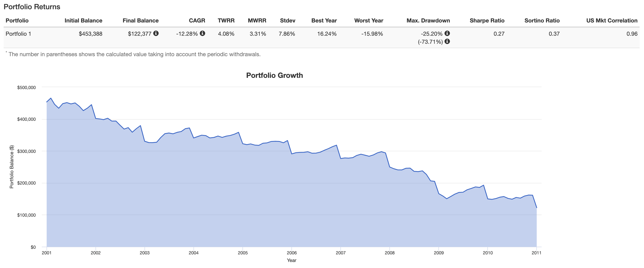Screen dimensions: 644x268
Task: Click the $300,000 label on balance axis
Action: click(26, 151)
